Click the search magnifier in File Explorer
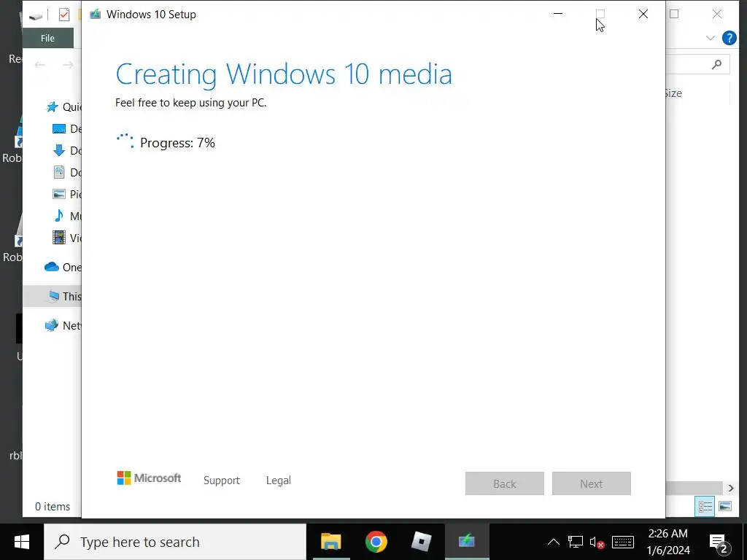This screenshot has height=560, width=747. [x=716, y=64]
